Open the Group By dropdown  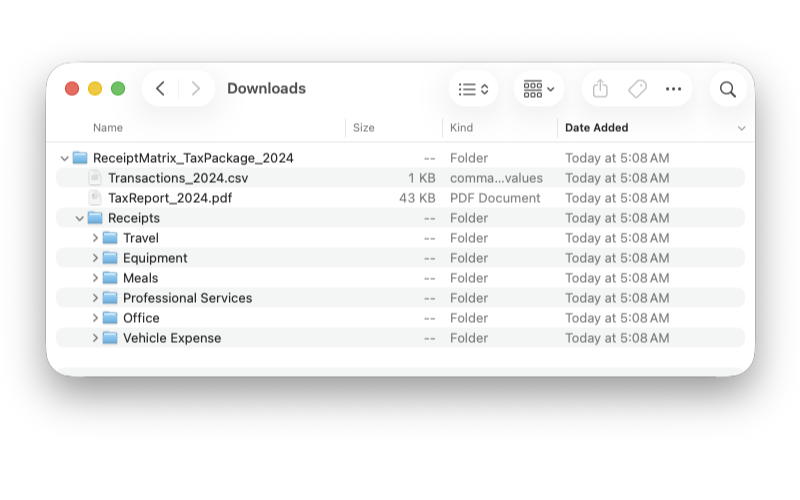[x=539, y=89]
